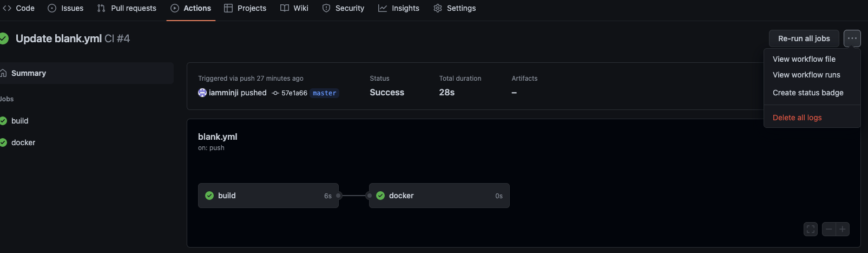This screenshot has width=868, height=253.
Task: Click the 'Jobs' sidebar heading
Action: click(x=6, y=99)
